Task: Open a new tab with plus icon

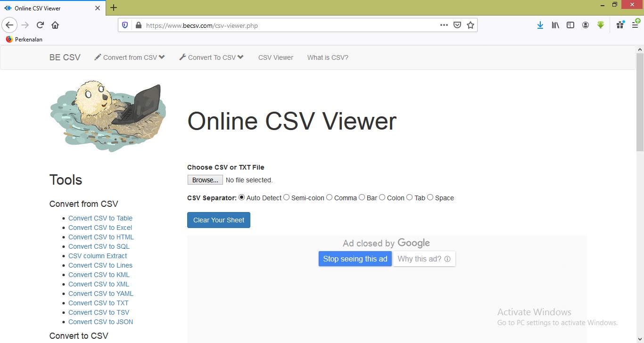Action: point(114,8)
